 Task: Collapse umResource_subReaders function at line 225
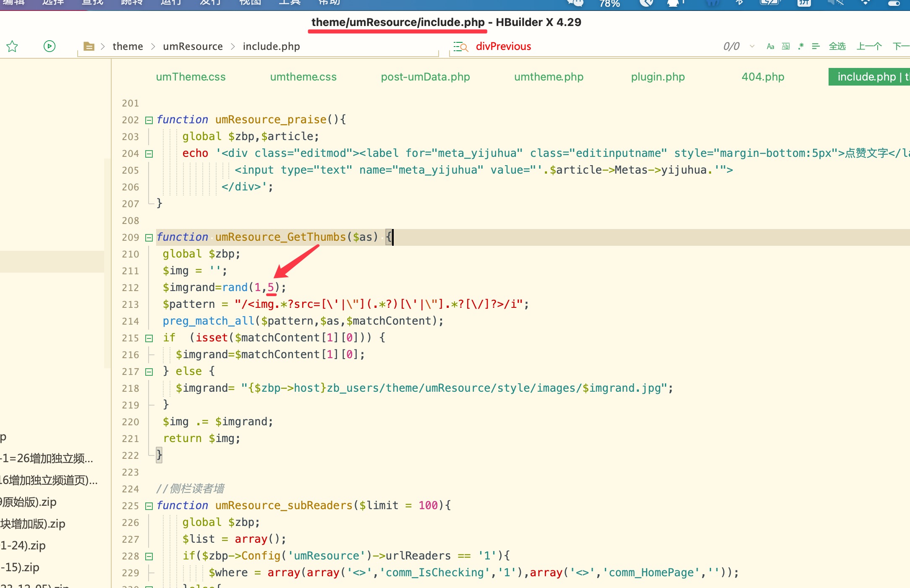coord(149,506)
